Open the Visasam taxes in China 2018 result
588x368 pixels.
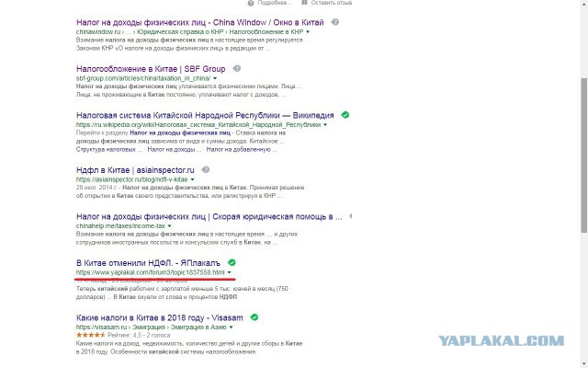(159, 317)
